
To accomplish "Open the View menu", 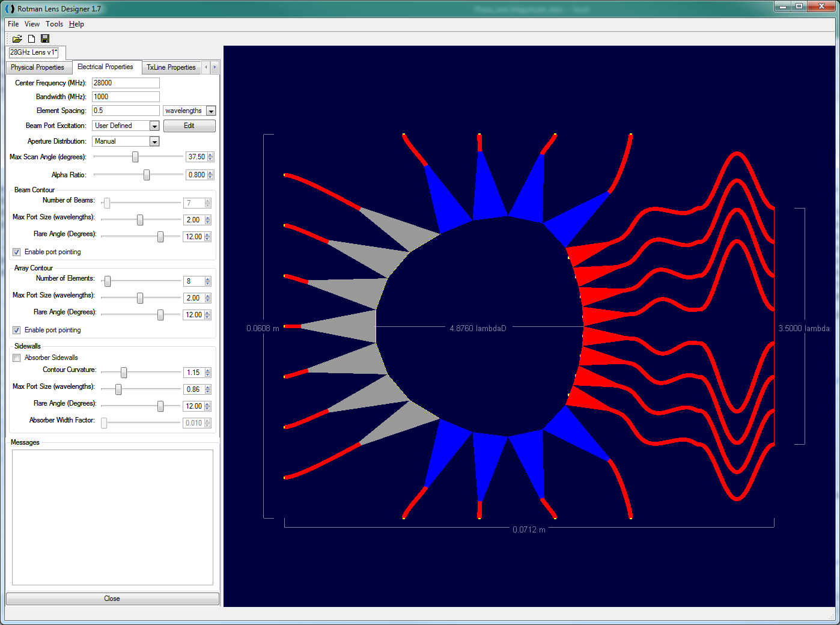I will coord(32,24).
